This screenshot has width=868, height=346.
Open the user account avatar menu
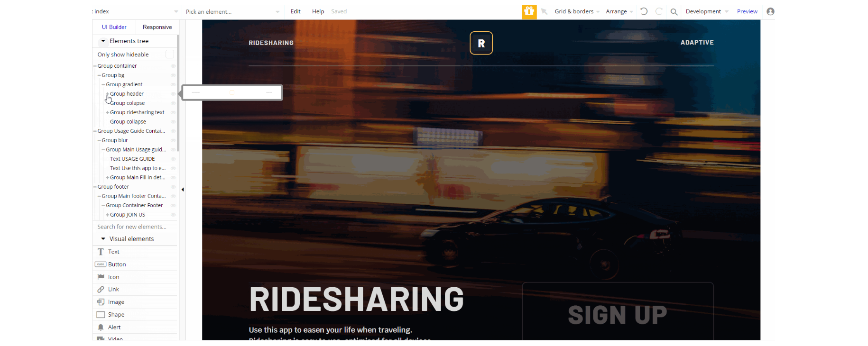(770, 11)
